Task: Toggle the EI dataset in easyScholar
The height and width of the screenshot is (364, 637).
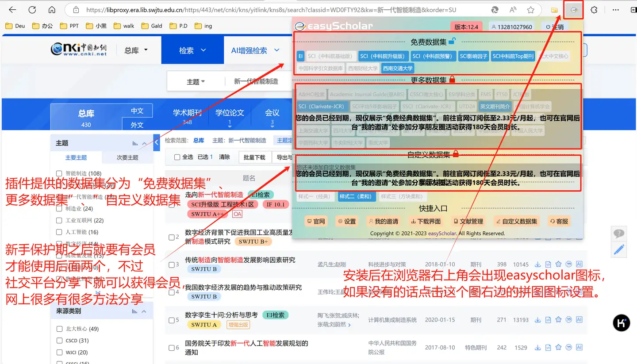Action: 300,56
